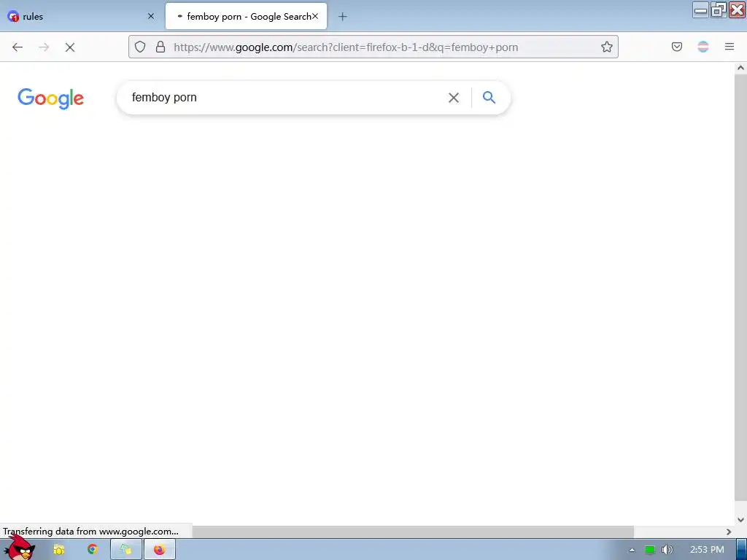Image resolution: width=747 pixels, height=560 pixels.
Task: View site security padlock info
Action: [160, 47]
